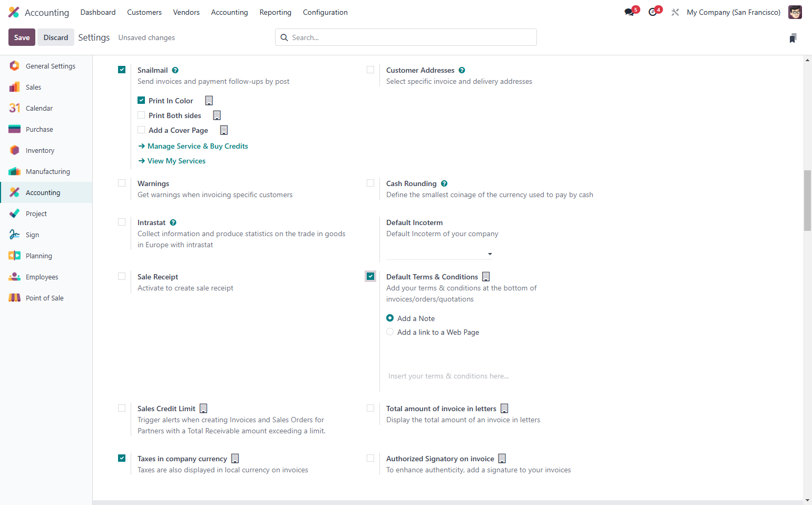
Task: Enable the Customer Addresses checkbox
Action: tap(370, 70)
